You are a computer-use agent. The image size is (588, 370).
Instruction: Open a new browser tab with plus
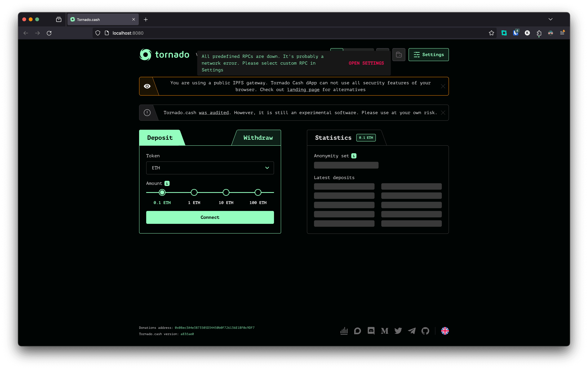(x=146, y=19)
